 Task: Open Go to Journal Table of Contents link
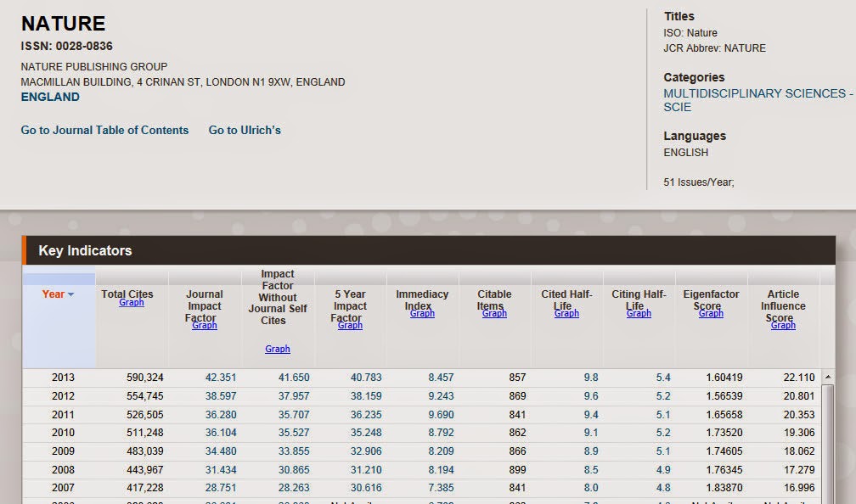[104, 130]
